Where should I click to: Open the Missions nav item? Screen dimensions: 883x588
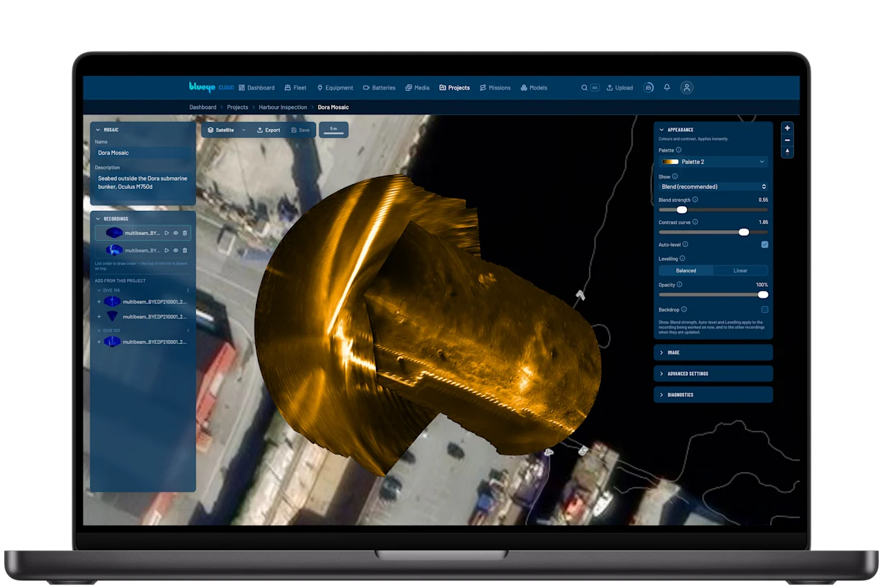(495, 88)
